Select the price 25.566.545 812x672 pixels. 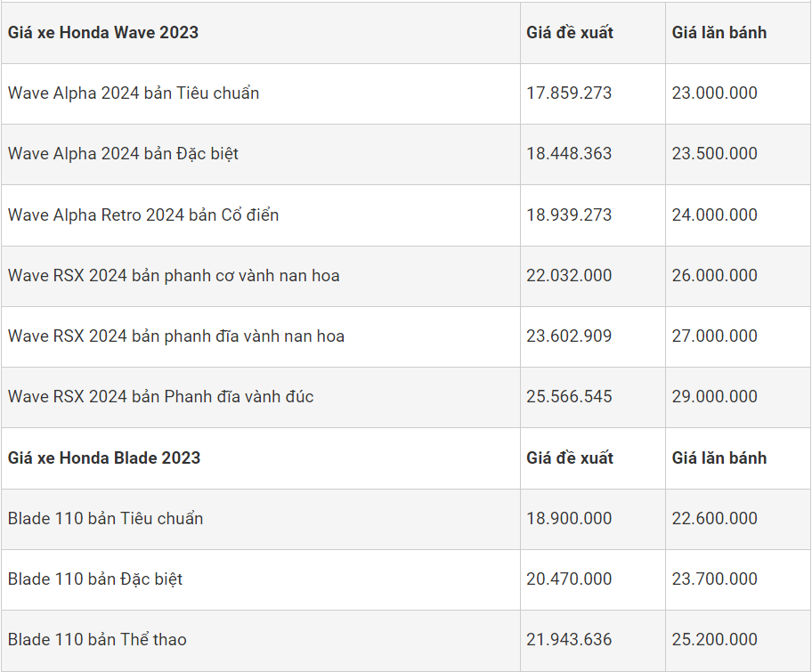(569, 397)
